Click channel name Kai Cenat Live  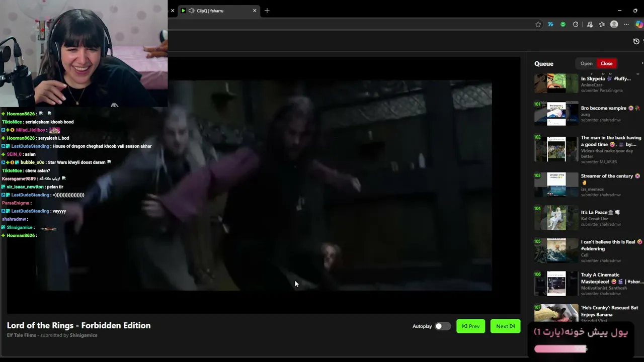[x=595, y=219]
